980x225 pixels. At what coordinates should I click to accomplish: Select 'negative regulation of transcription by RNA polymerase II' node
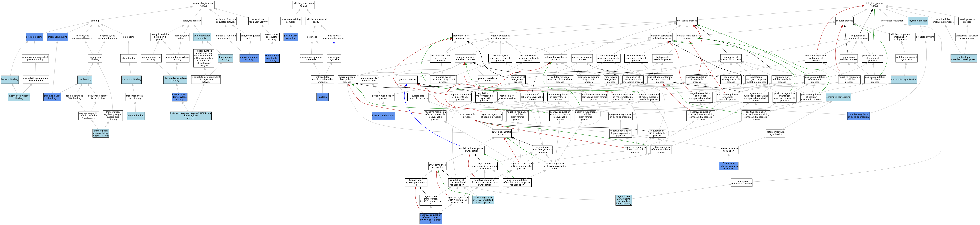431,219
